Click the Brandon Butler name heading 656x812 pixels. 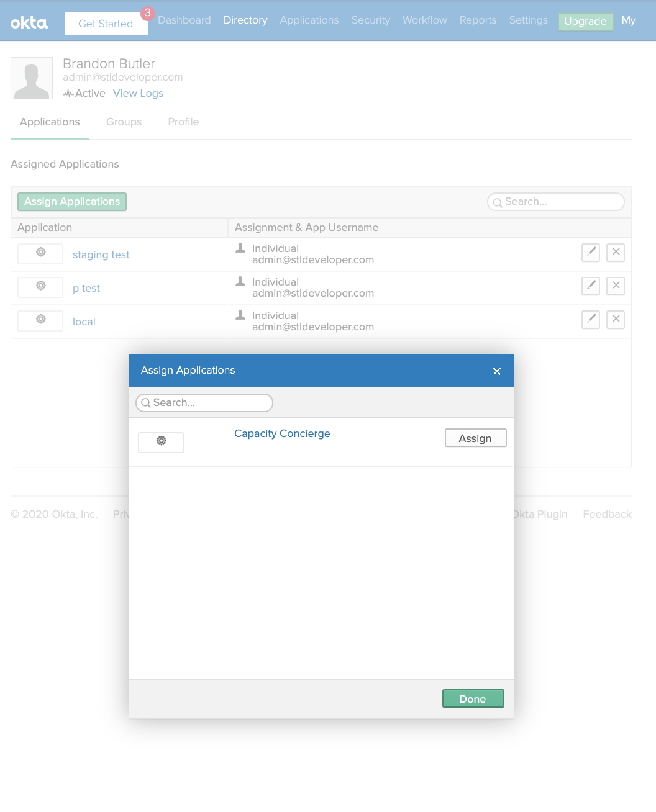(109, 63)
